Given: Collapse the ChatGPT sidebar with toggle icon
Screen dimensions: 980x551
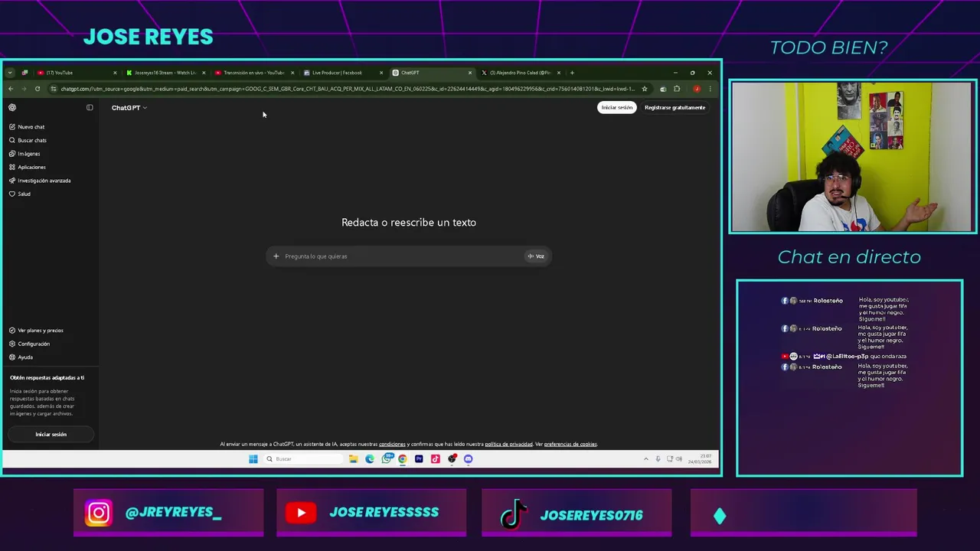Looking at the screenshot, I should click(x=90, y=108).
